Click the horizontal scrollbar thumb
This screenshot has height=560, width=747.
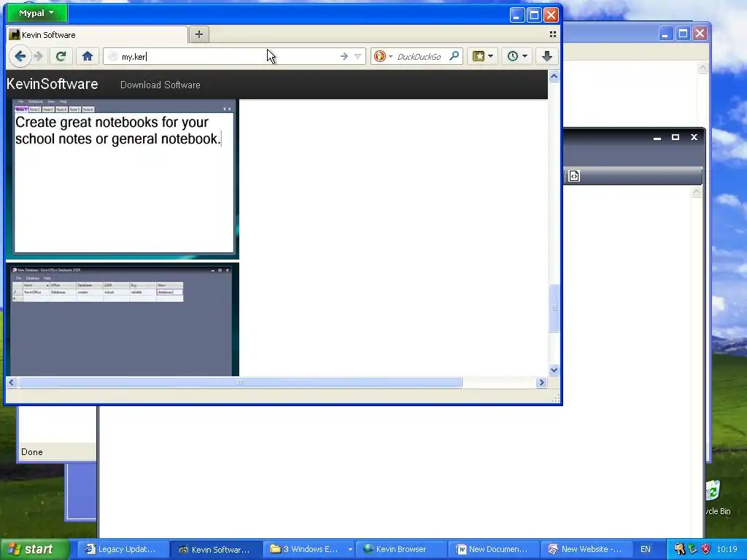[240, 382]
